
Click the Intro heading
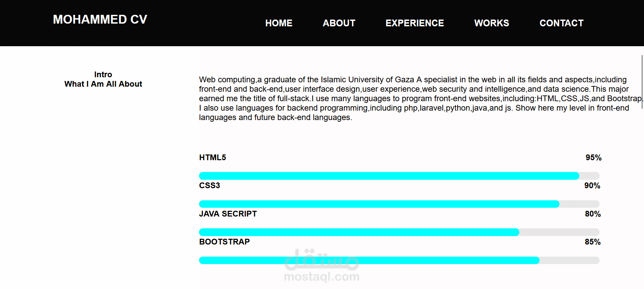pyautogui.click(x=103, y=75)
